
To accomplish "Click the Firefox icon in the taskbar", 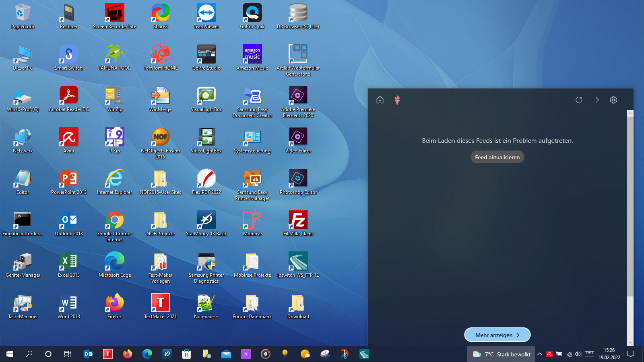I will click(128, 354).
